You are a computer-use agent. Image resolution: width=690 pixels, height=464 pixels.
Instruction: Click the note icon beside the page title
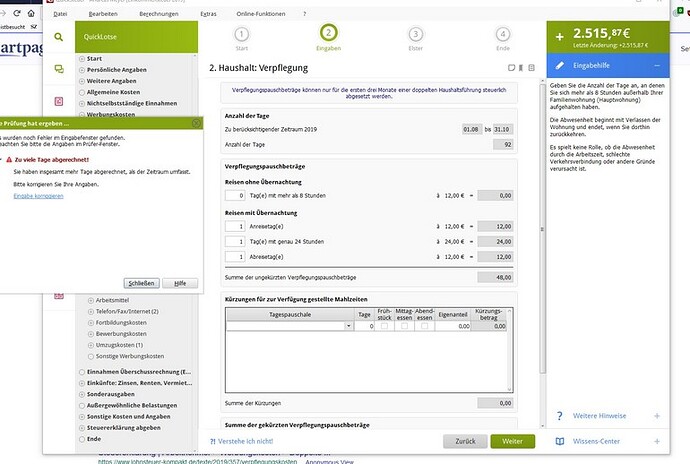[x=511, y=68]
